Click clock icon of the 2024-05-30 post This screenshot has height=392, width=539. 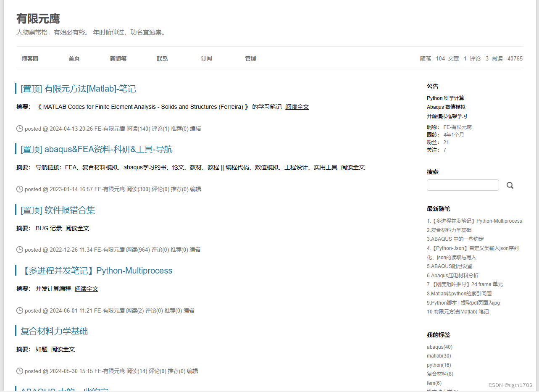click(x=20, y=371)
